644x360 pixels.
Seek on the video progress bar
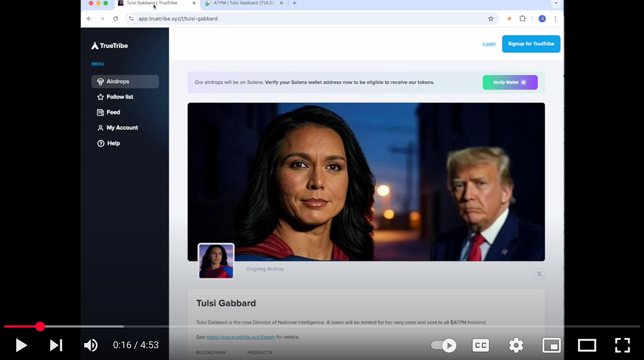(x=322, y=326)
